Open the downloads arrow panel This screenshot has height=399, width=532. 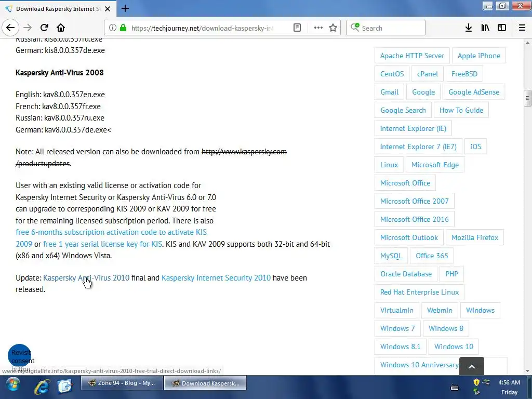[469, 28]
